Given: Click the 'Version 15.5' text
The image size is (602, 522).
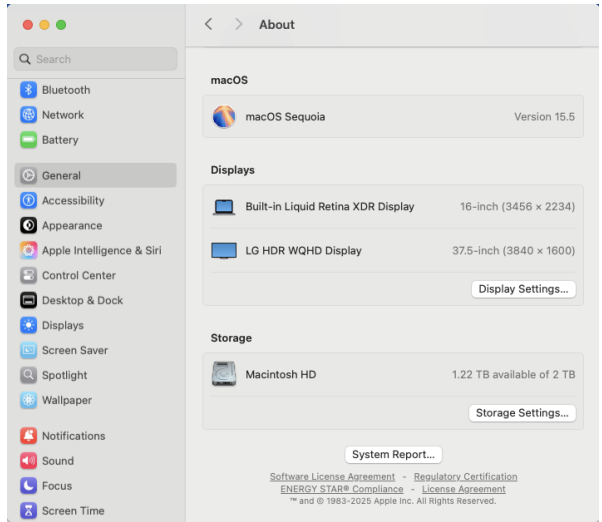Looking at the screenshot, I should 544,117.
